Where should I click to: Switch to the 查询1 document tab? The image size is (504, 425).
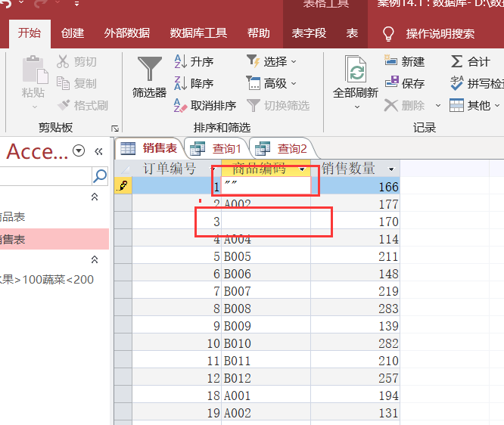[216, 149]
